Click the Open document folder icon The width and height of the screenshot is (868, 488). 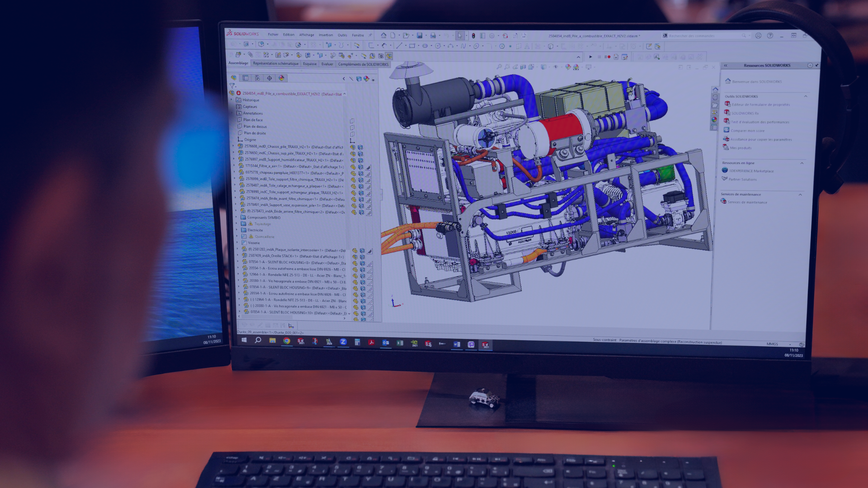[x=406, y=35]
